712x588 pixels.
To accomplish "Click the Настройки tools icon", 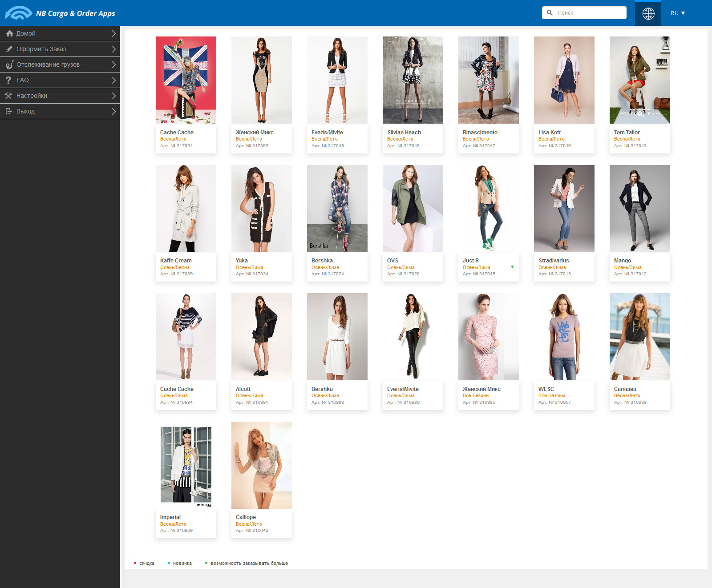I will click(8, 96).
